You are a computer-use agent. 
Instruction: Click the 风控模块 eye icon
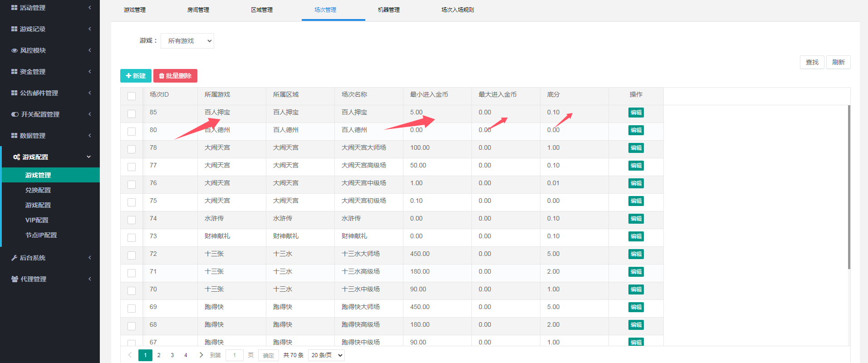tap(15, 50)
